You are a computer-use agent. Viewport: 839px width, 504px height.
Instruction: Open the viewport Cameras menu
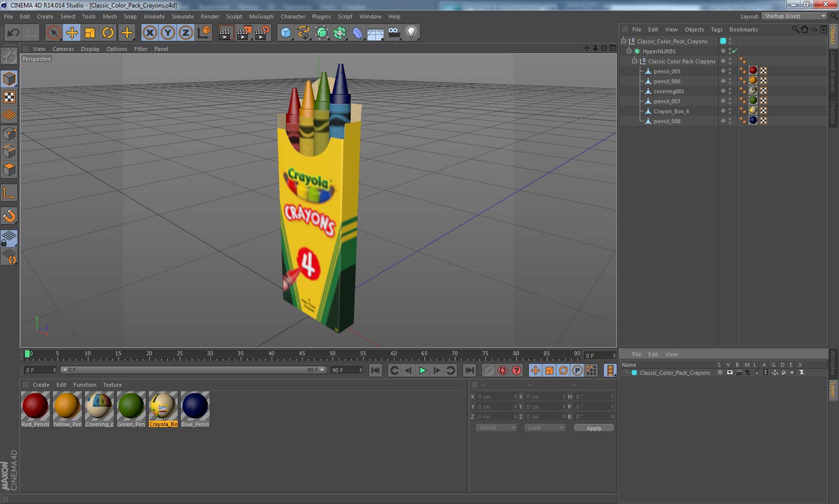coord(63,49)
